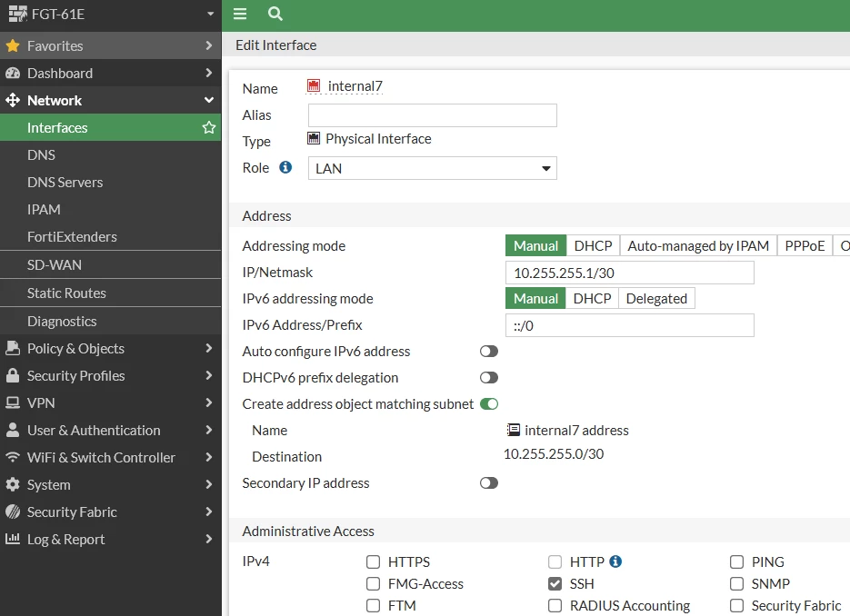This screenshot has width=850, height=616.
Task: Click the Role info icon
Action: pos(285,167)
